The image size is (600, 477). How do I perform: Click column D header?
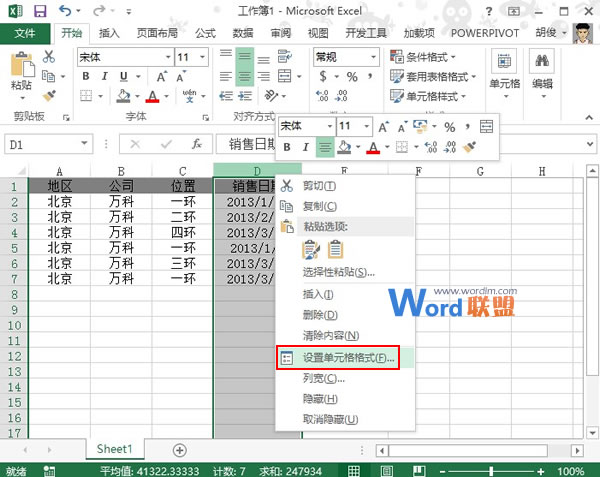coord(257,171)
